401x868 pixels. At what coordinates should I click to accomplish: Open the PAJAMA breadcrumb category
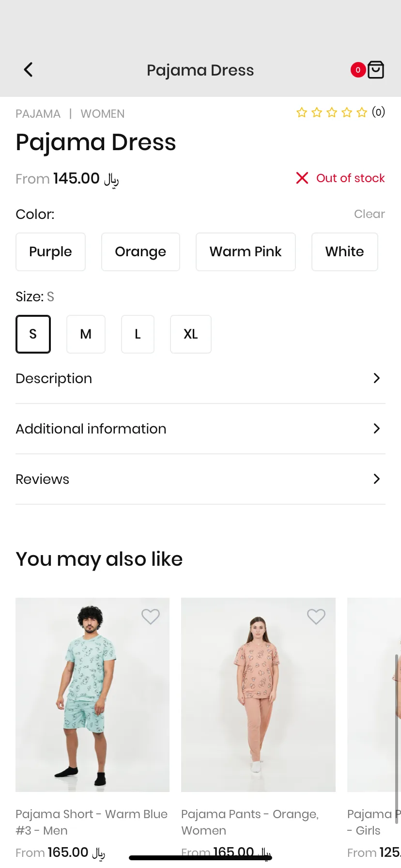coord(38,114)
